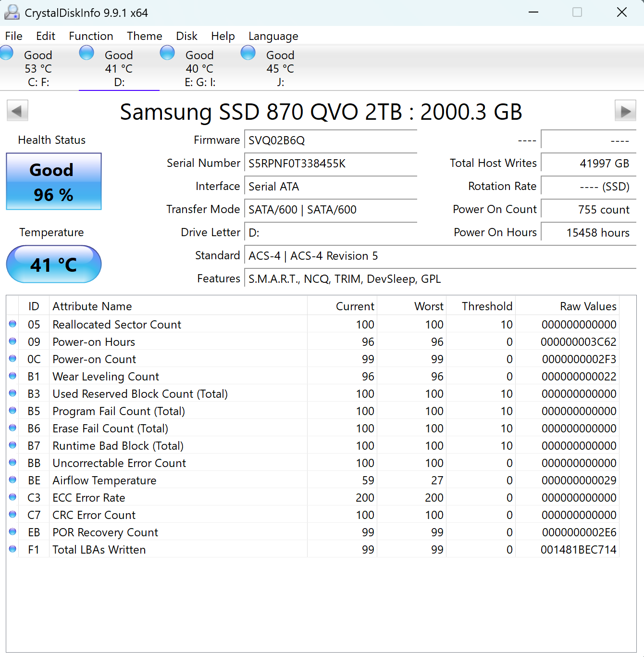
Task: Open the File menu
Action: [x=14, y=36]
